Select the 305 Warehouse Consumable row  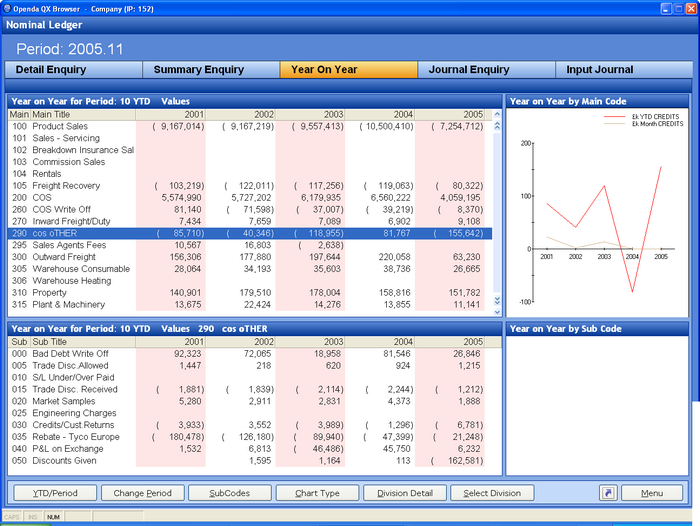250,269
